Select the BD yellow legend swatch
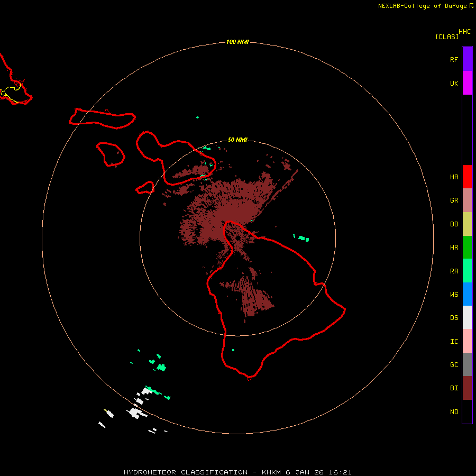 pyautogui.click(x=467, y=224)
